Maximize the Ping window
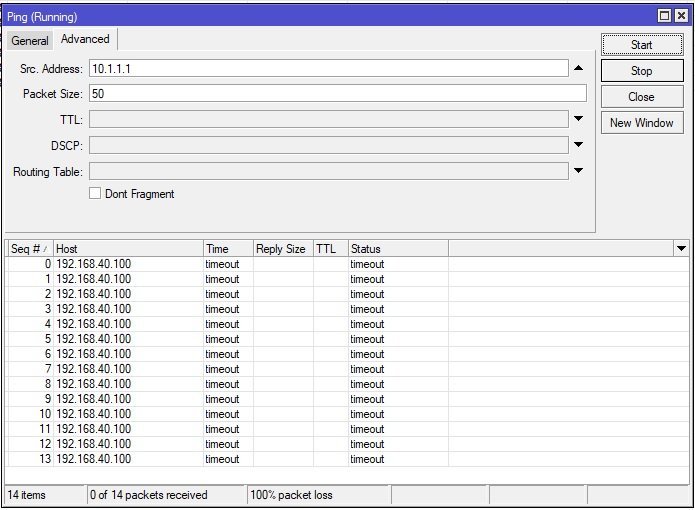The width and height of the screenshot is (695, 510). tap(665, 17)
